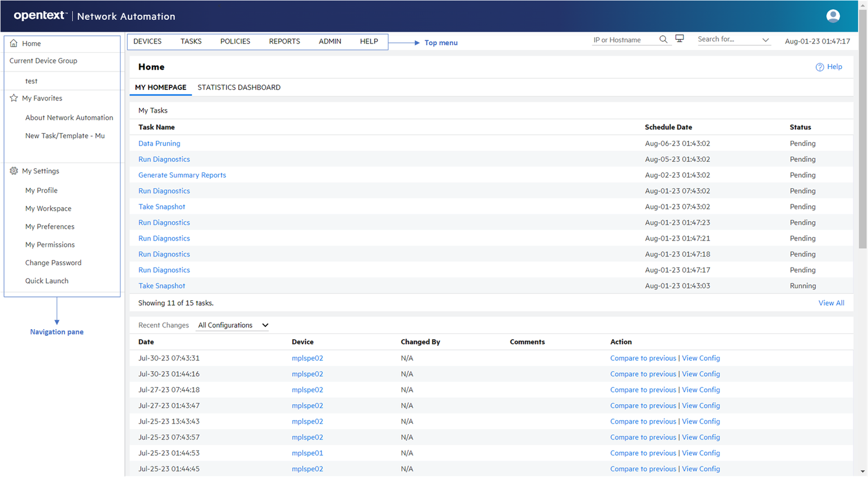View Config for Jul-25-23 07:43:57

[701, 437]
